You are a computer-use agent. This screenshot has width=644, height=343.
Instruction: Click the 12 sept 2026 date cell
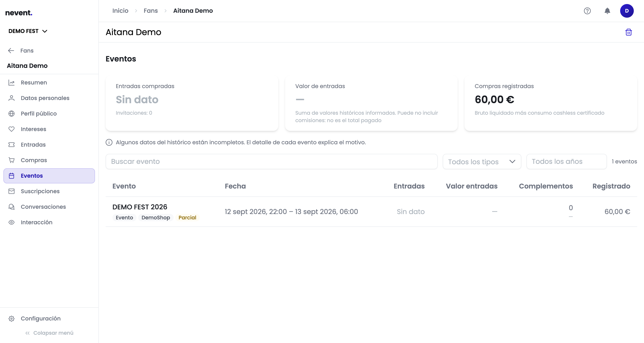pyautogui.click(x=291, y=212)
